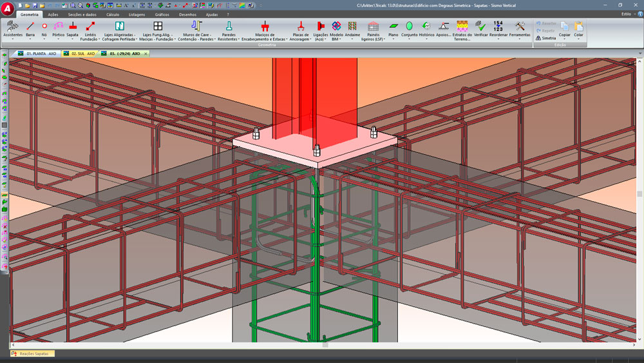The height and width of the screenshot is (363, 644).
Task: Expand the Placas de Ancoragem dropdown arrow
Action: (310, 39)
